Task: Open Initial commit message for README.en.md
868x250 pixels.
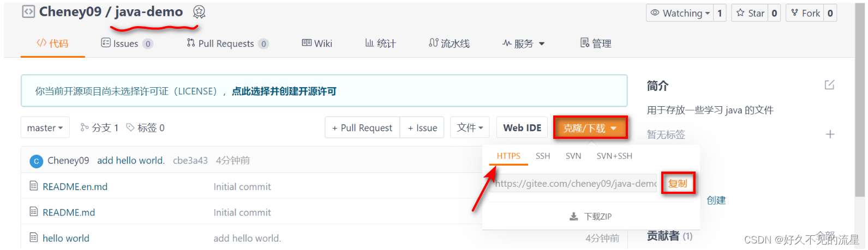Action: (242, 186)
